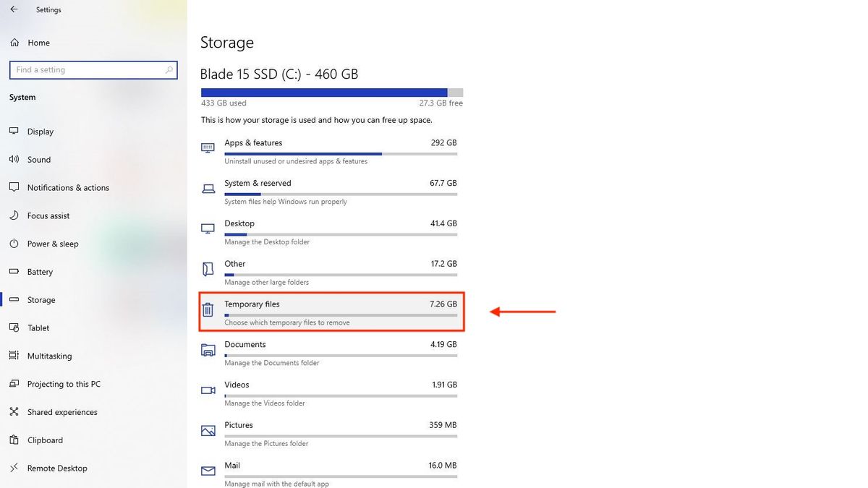Click the Sound speaker icon
Screen dimensions: 868x488
pos(15,159)
